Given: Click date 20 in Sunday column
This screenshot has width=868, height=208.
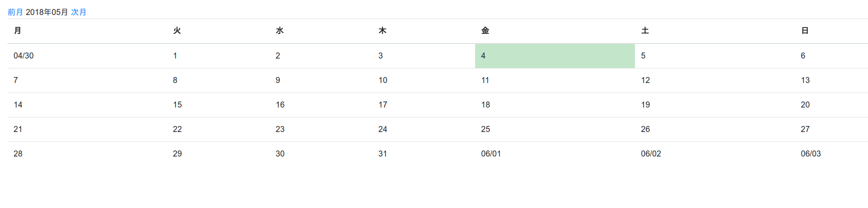Looking at the screenshot, I should click(805, 104).
